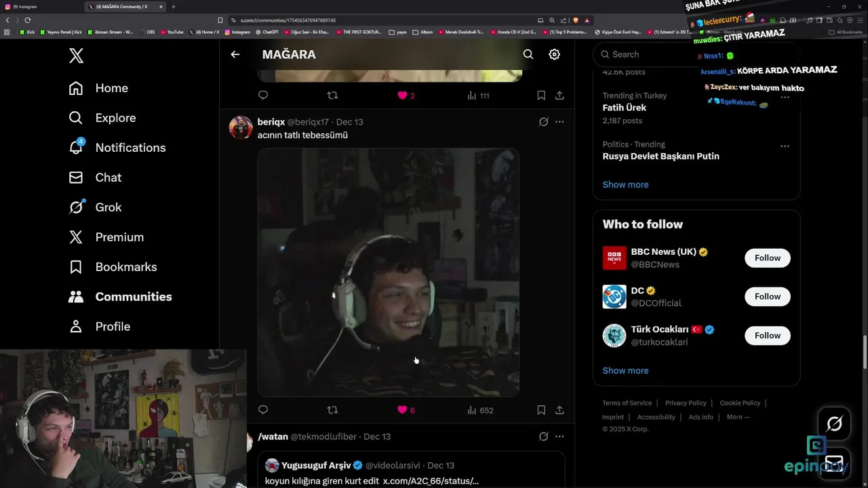Viewport: 868px width, 488px height.
Task: Show more trending topics
Action: (x=625, y=184)
